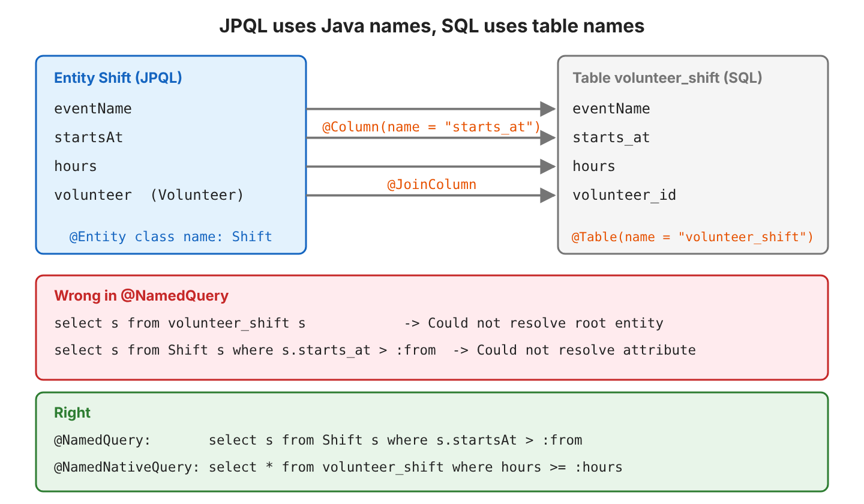The image size is (864, 504).
Task: Click the '@Table(name = "volunteer_shift")' annotation
Action: coord(692,237)
